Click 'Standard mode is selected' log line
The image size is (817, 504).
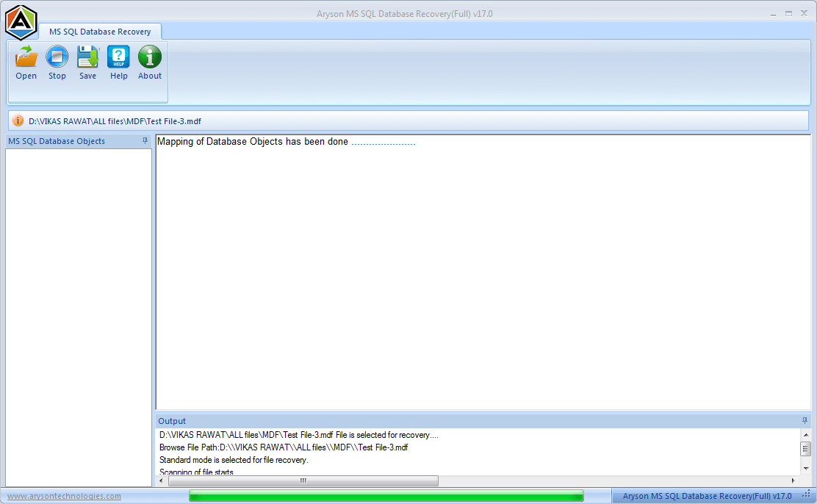pos(234,460)
